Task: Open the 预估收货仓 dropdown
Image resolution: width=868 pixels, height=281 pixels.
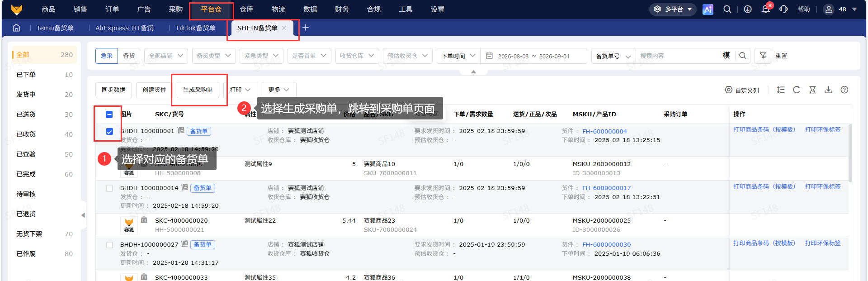Action: point(408,56)
